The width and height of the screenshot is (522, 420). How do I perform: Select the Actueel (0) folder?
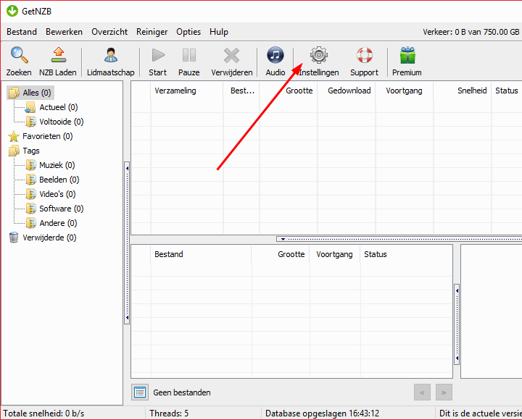point(51,107)
